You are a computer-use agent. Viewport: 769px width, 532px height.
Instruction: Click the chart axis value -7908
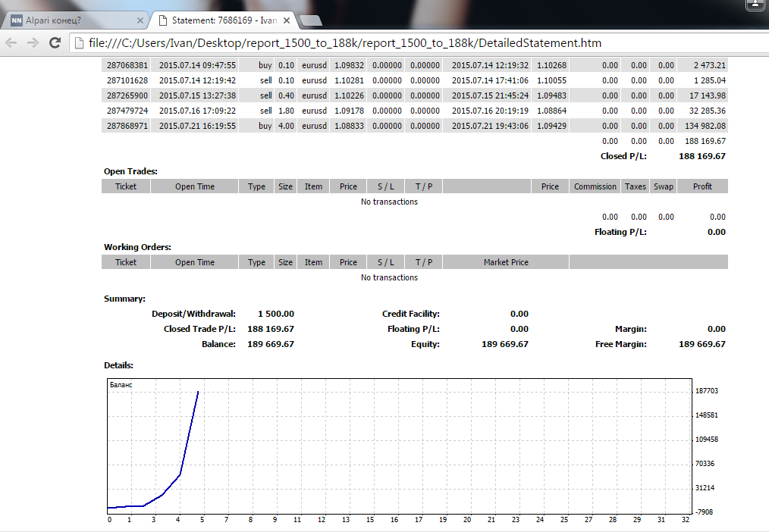705,512
